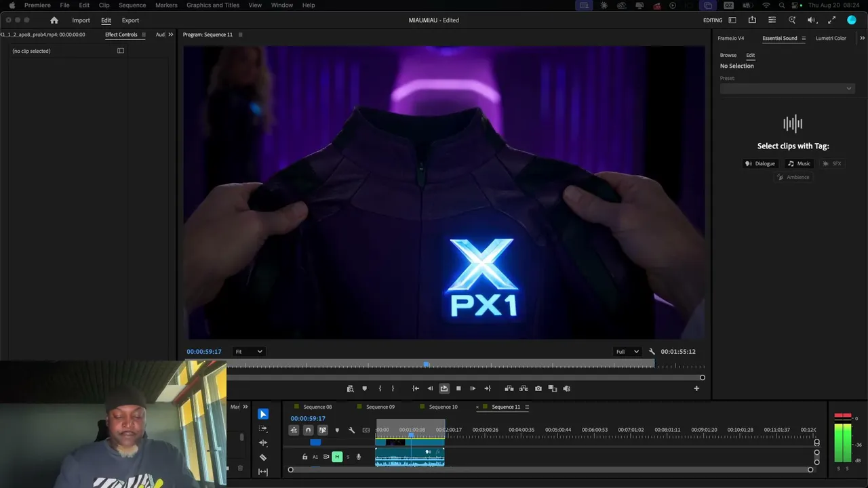Select the Slip tool
Viewport: 868px width, 488px height.
(263, 472)
